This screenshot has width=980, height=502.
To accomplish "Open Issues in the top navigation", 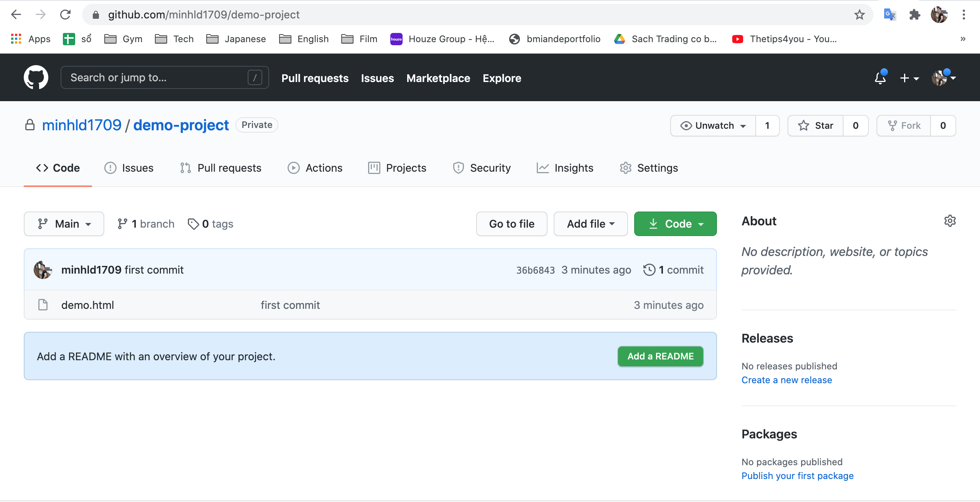I will coord(377,78).
